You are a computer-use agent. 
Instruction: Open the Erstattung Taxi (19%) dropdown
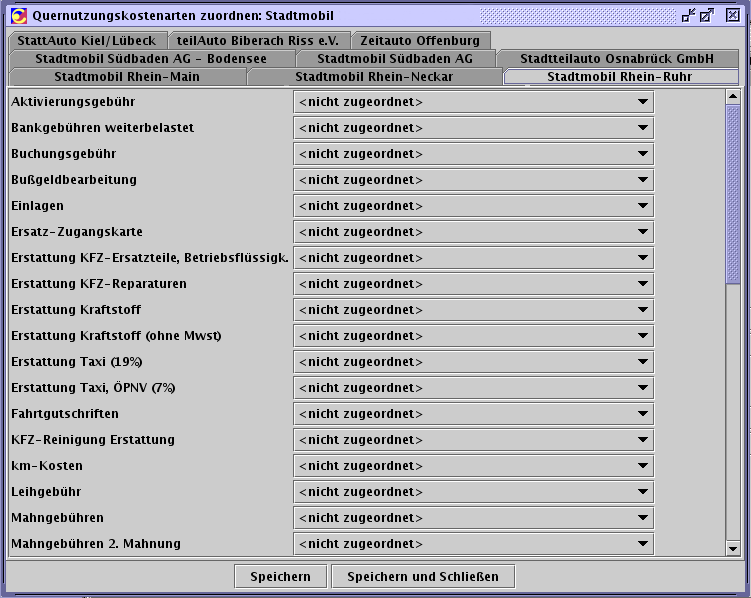(x=473, y=361)
